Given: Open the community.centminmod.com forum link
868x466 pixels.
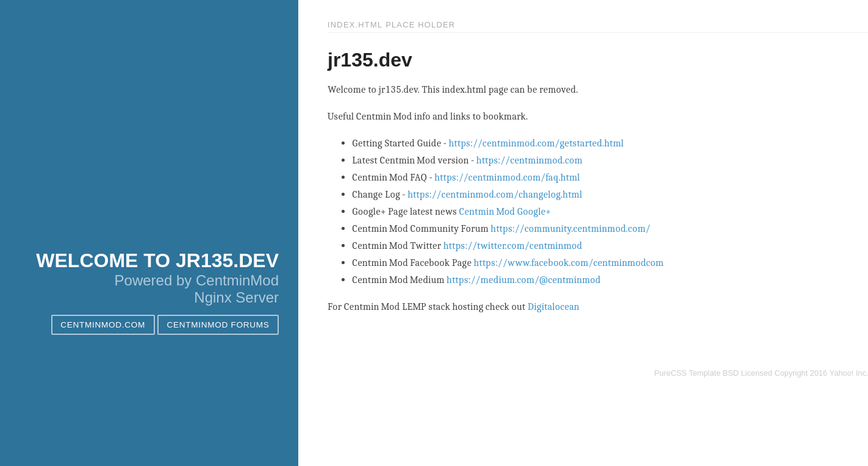Looking at the screenshot, I should (x=570, y=229).
